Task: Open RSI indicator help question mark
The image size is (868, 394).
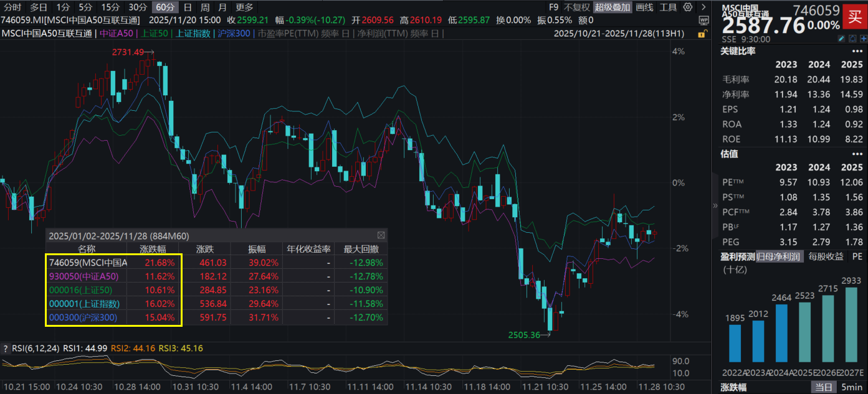Action: [6, 348]
